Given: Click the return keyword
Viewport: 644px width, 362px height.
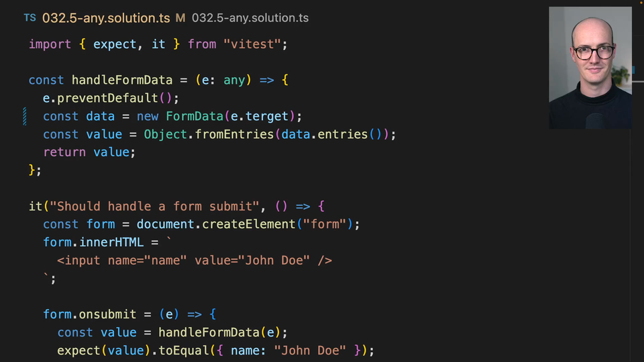Looking at the screenshot, I should pyautogui.click(x=64, y=153).
